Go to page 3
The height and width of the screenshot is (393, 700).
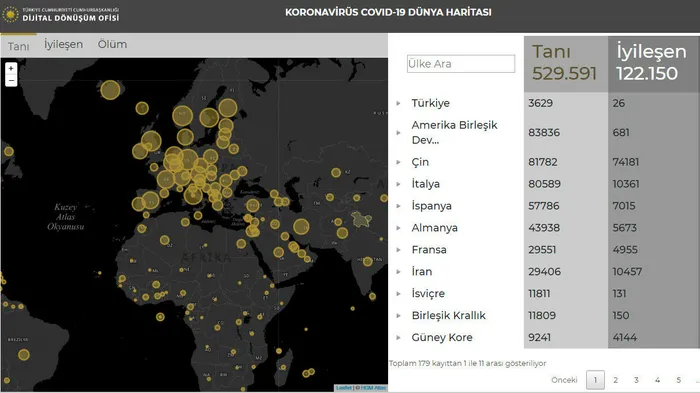[x=636, y=380]
